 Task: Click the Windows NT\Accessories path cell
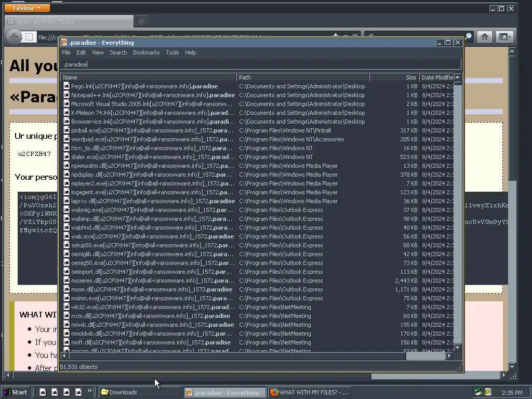pyautogui.click(x=291, y=139)
